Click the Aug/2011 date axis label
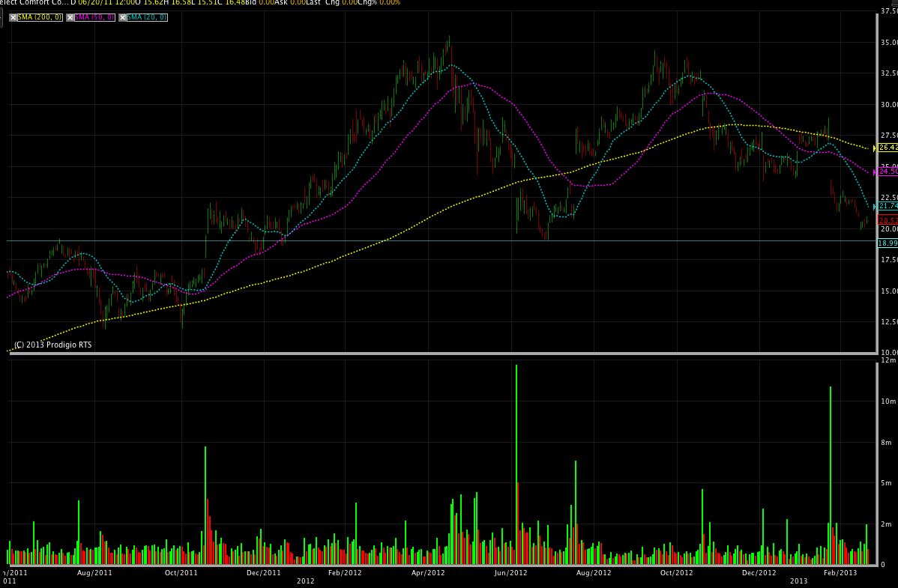 [94, 572]
